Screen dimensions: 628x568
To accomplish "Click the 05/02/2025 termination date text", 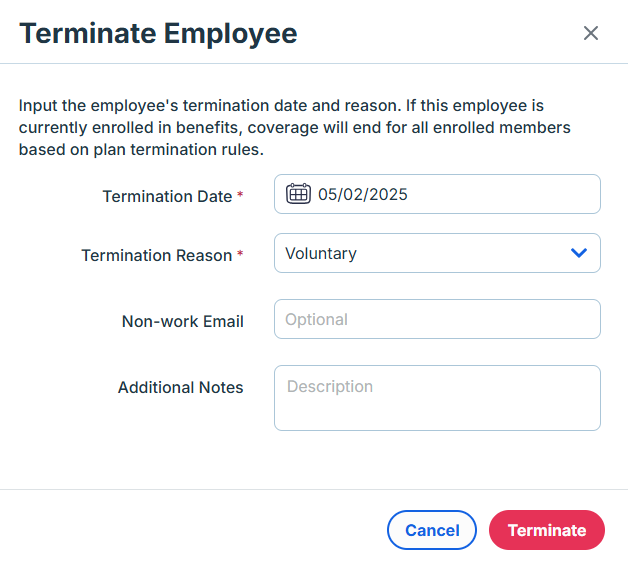I will 362,195.
